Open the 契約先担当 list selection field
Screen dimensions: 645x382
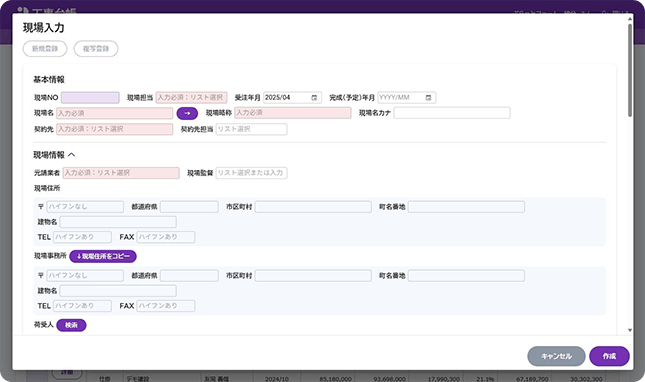pos(251,129)
